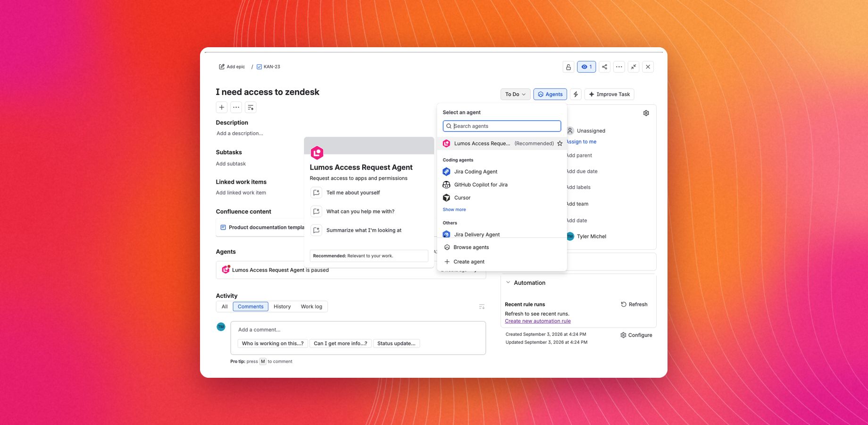The width and height of the screenshot is (868, 425).
Task: Open the Lumos Access Request Agent is paused row
Action: click(x=351, y=270)
